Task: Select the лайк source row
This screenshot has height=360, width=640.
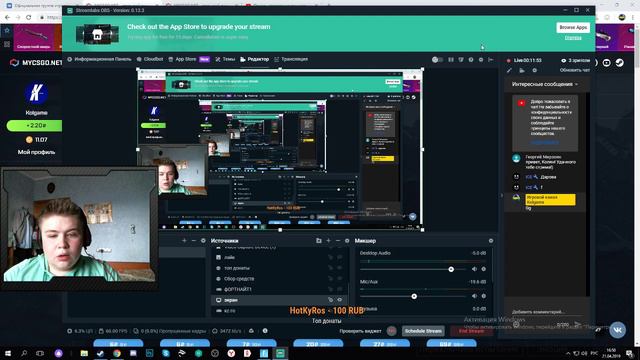Action: pos(280,258)
